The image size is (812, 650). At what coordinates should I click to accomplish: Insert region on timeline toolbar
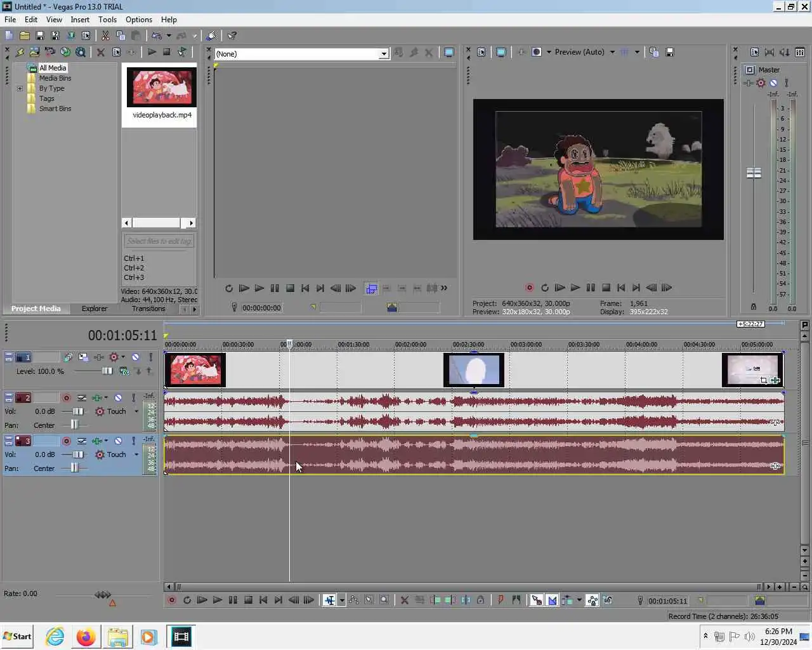pos(516,600)
